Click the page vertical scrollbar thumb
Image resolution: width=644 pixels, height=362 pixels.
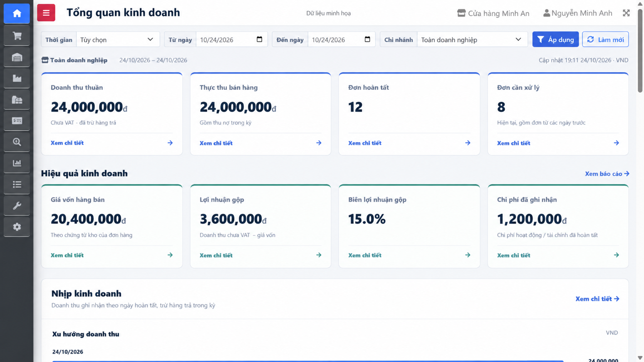[640, 50]
